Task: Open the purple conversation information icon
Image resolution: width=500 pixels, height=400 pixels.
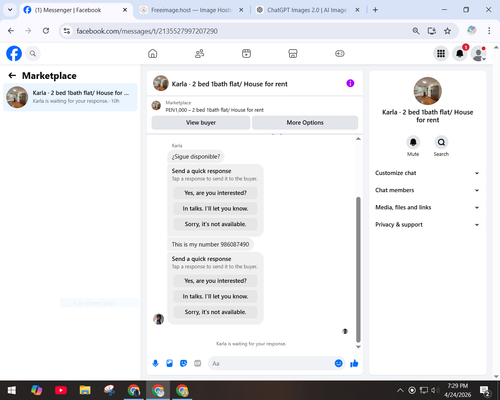Action: pos(350,83)
